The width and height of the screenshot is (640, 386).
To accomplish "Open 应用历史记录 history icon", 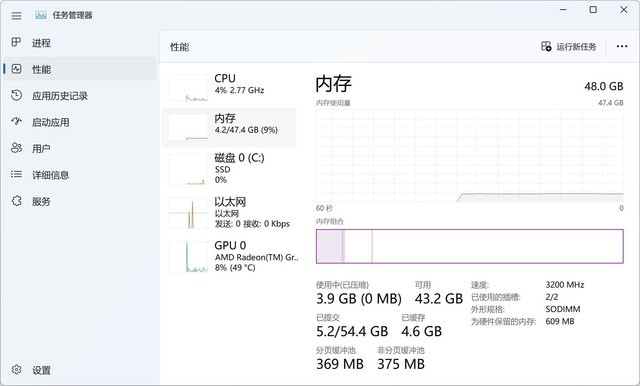I will click(16, 95).
